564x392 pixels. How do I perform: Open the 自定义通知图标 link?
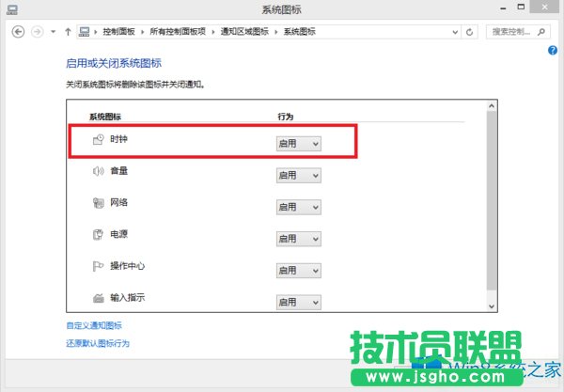pos(93,325)
